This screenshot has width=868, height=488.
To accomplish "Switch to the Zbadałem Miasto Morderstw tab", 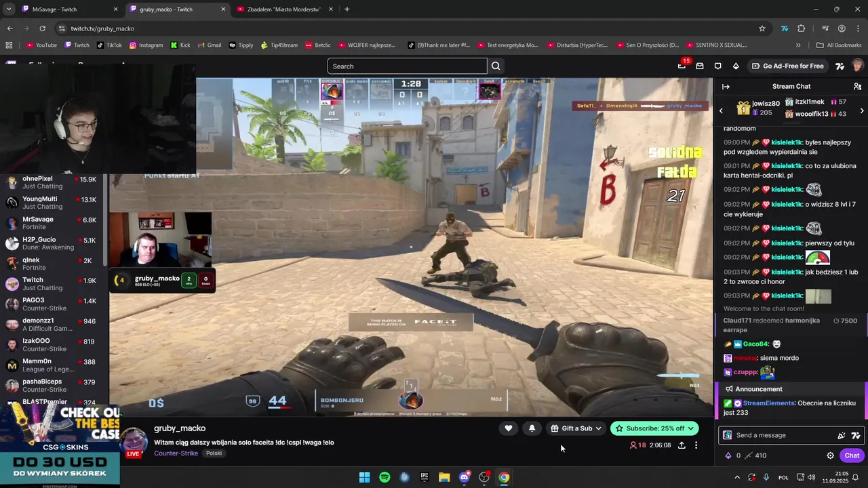I will tap(284, 9).
